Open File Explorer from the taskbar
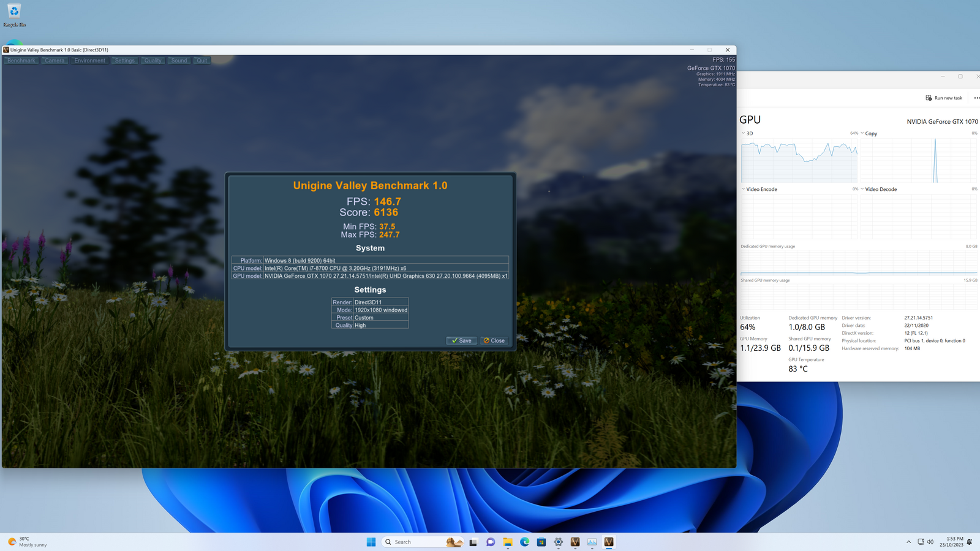 coord(507,542)
